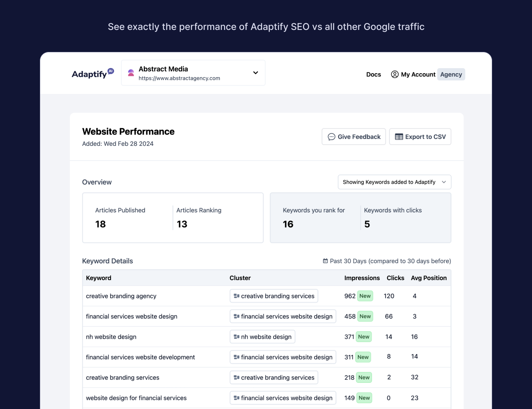Image resolution: width=532 pixels, height=409 pixels.
Task: Open the Docs menu item
Action: (x=373, y=74)
